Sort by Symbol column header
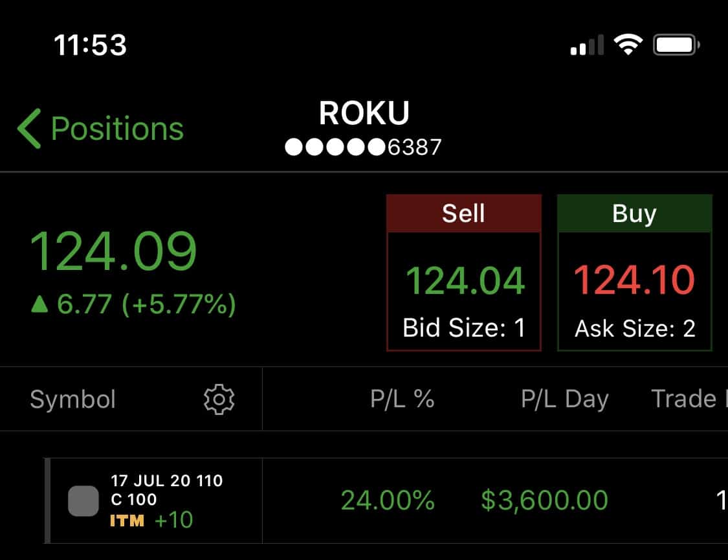 [73, 399]
